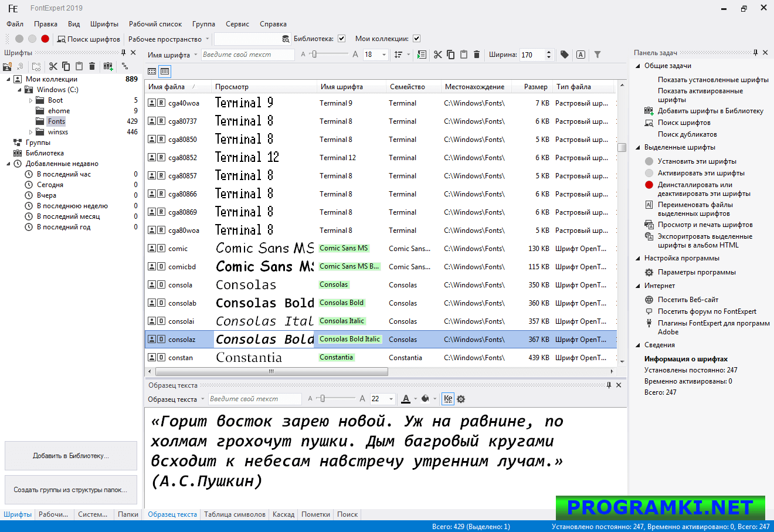Viewport: 774px width, 532px height.
Task: Click Параметры программы link
Action: point(697,272)
